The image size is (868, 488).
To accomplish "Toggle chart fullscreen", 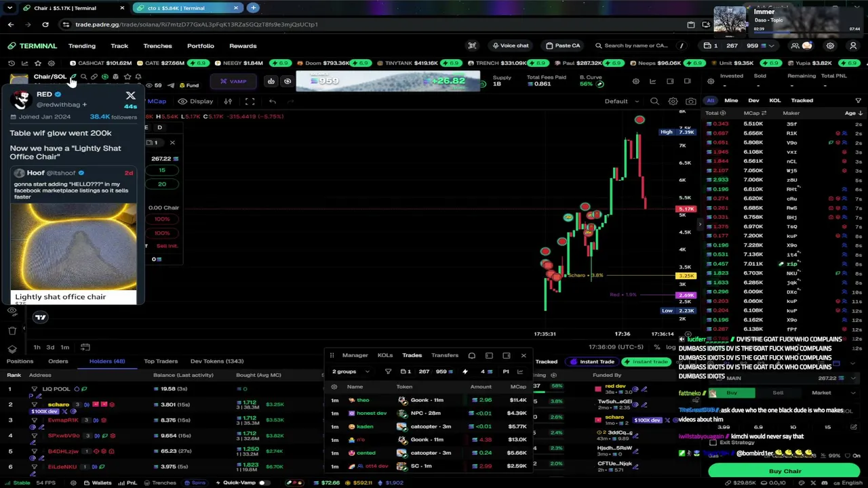I will [250, 102].
